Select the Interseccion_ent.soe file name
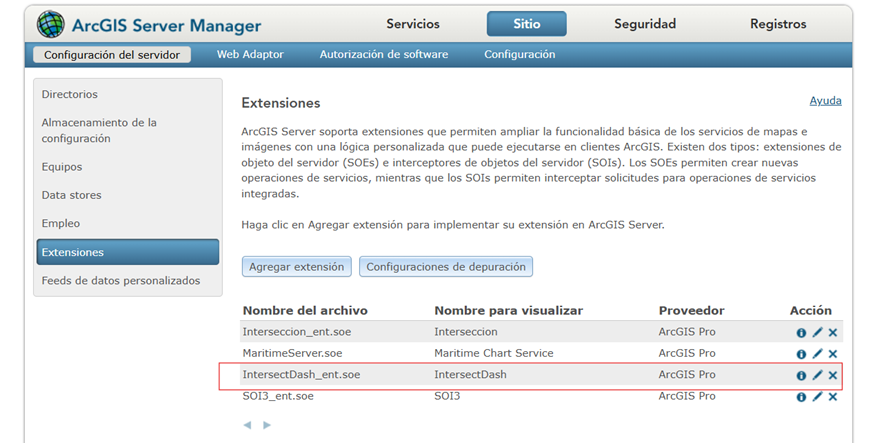The image size is (886, 443). point(297,332)
